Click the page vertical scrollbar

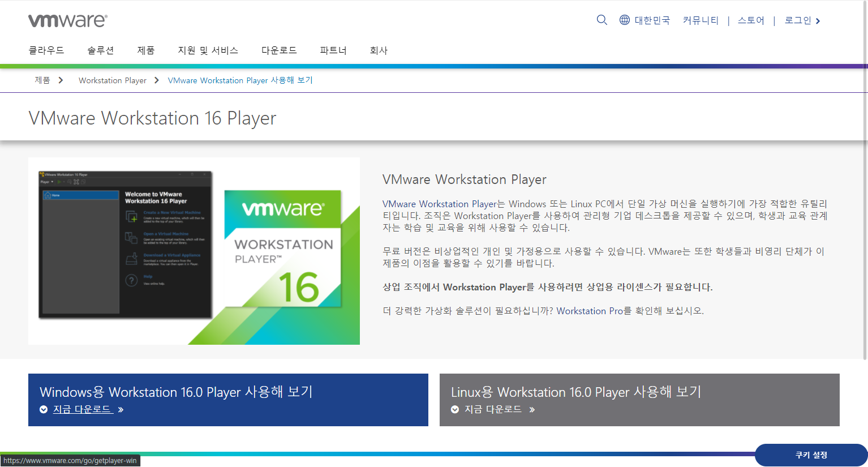(865, 180)
